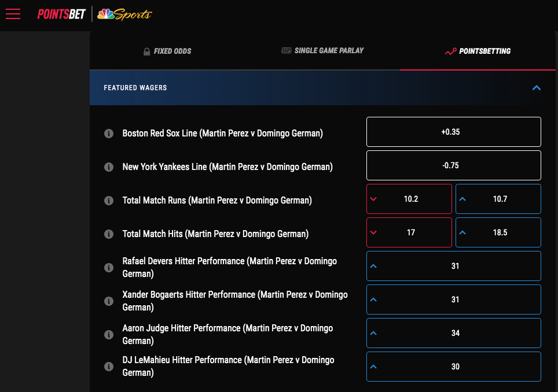This screenshot has height=392, width=558.
Task: Click info icon for Total Match Runs
Action: click(108, 201)
